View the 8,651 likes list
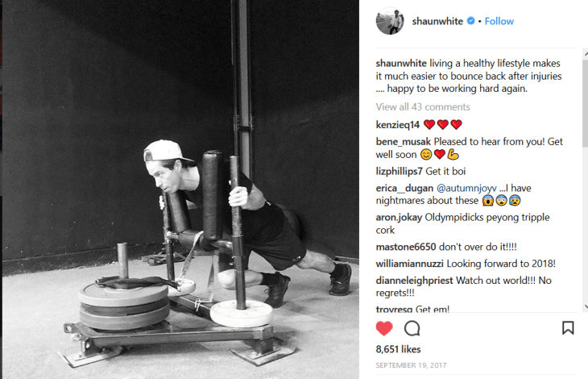Image resolution: width=588 pixels, height=379 pixels. 398,349
